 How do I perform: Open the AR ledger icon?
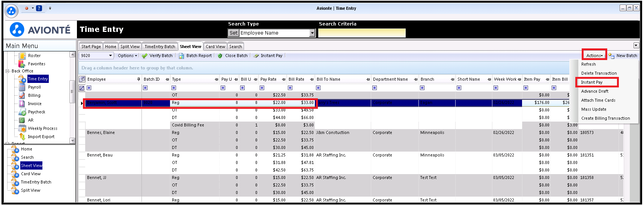23,120
